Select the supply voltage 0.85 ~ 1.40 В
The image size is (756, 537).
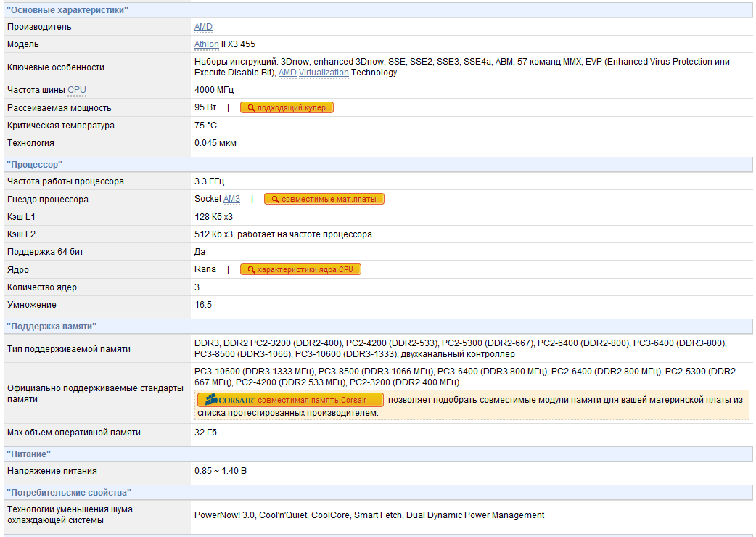(221, 471)
